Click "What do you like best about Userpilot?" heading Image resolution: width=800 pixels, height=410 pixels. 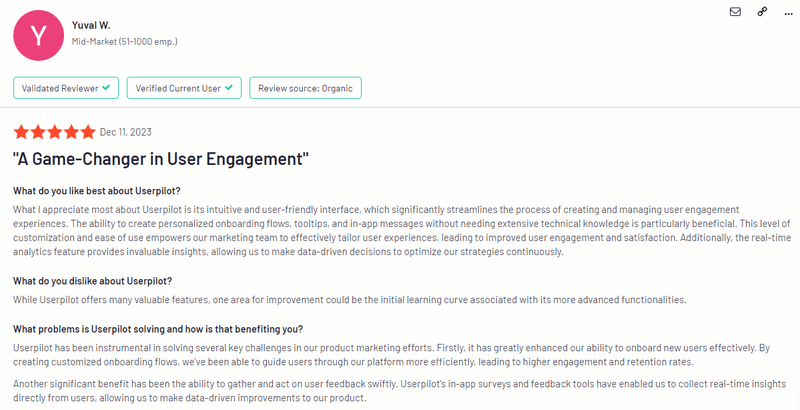click(97, 191)
